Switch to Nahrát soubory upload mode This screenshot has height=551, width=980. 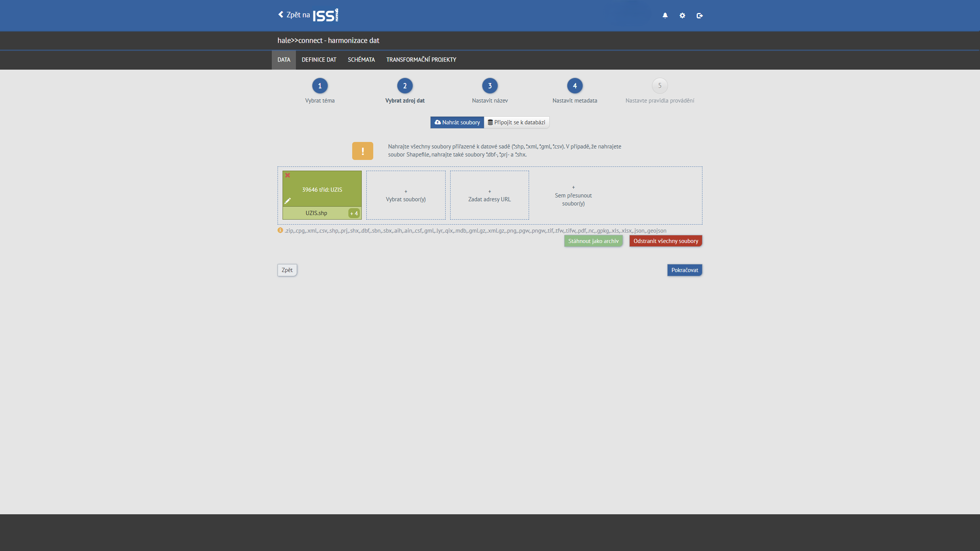[x=457, y=122]
